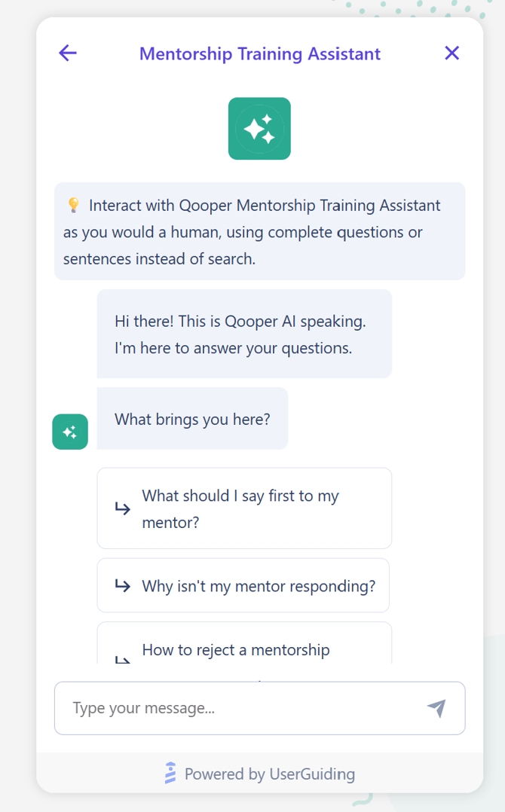Viewport: 505px width, 812px height.
Task: Click the small sparkle avatar beside the message
Action: [69, 432]
